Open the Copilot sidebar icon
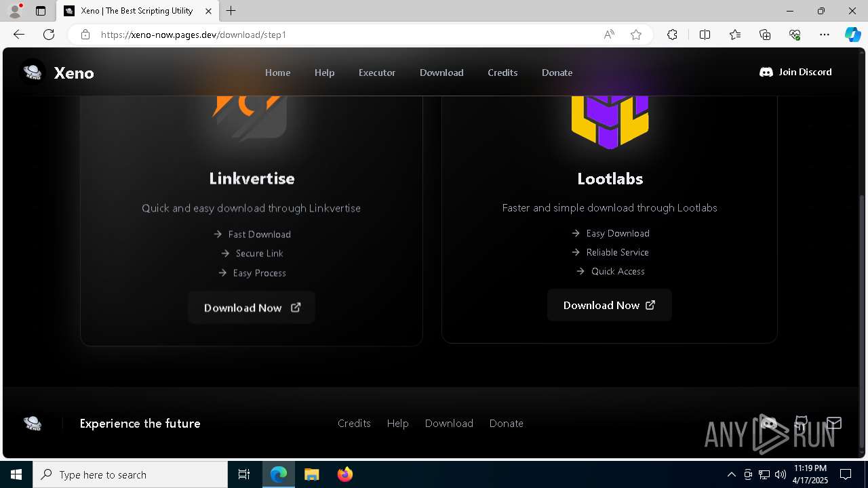868x488 pixels. point(852,35)
